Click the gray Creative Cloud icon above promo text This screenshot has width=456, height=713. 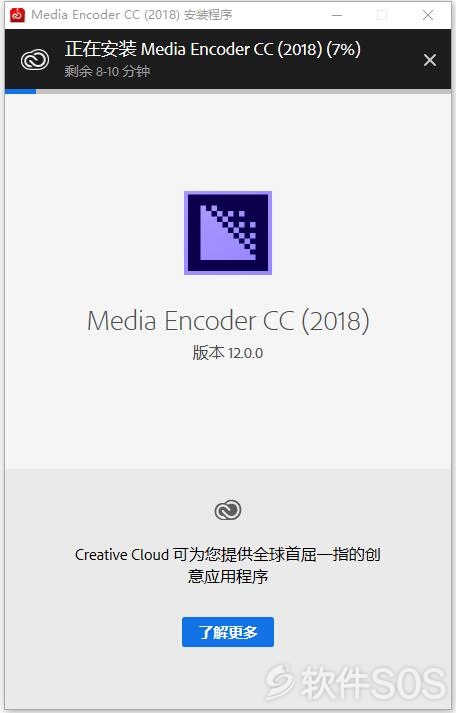228,510
